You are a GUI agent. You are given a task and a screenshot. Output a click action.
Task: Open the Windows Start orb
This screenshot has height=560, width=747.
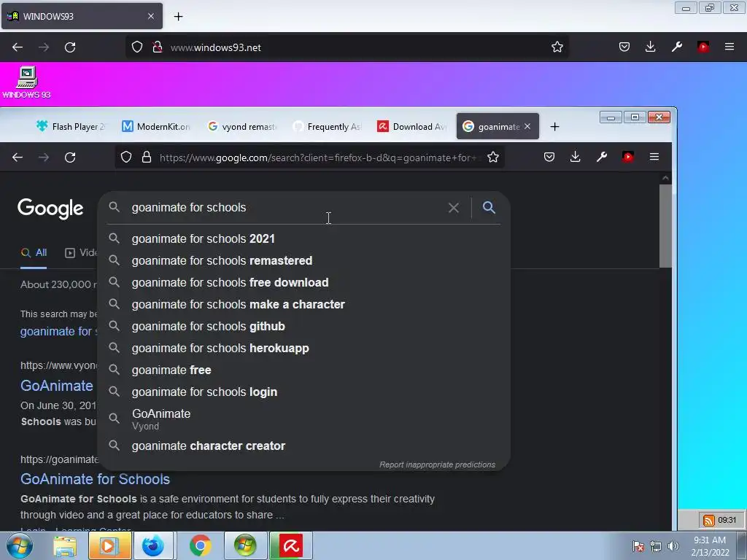tap(20, 545)
